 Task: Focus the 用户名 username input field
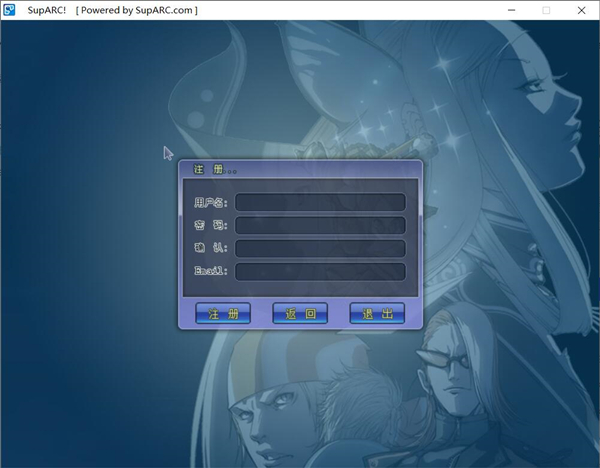(320, 203)
